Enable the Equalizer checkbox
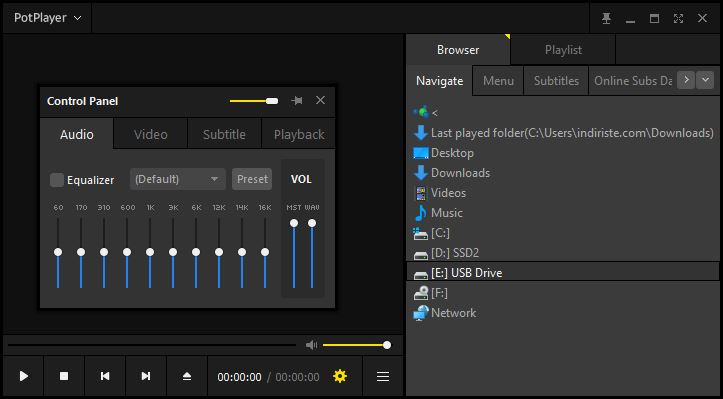 (57, 180)
